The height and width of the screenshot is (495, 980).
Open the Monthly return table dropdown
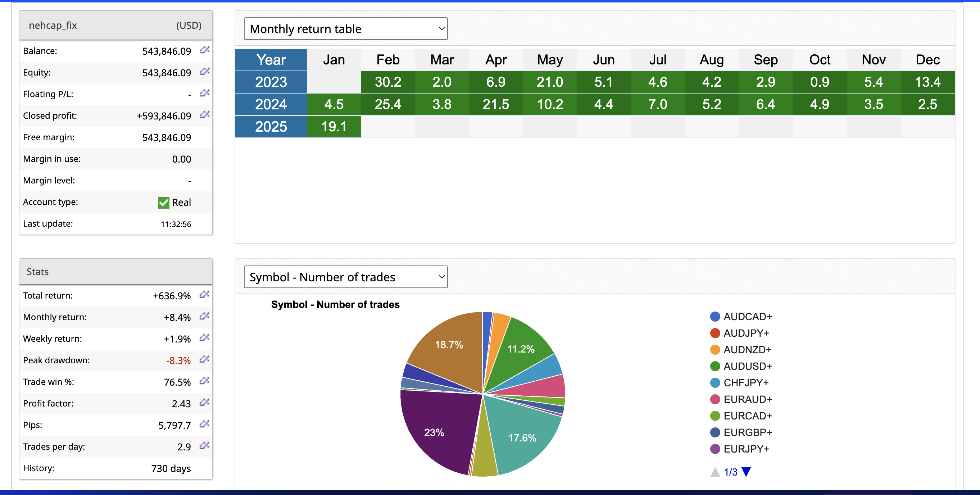tap(345, 29)
